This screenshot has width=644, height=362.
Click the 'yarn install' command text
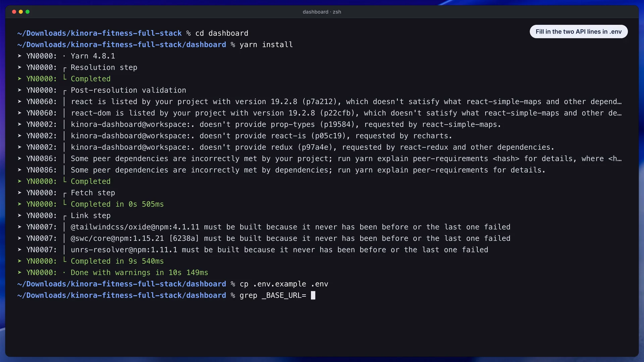tap(266, 45)
